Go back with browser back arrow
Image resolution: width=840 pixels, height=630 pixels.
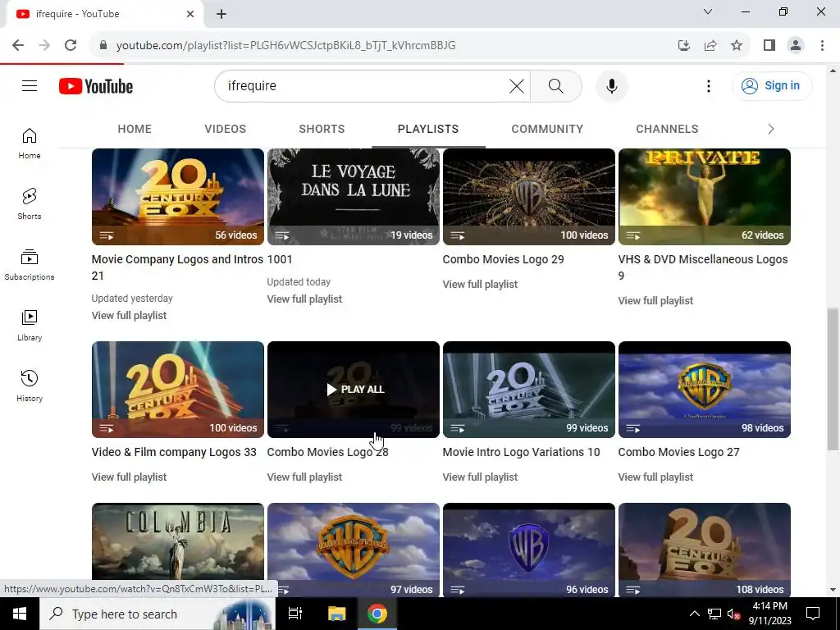18,45
